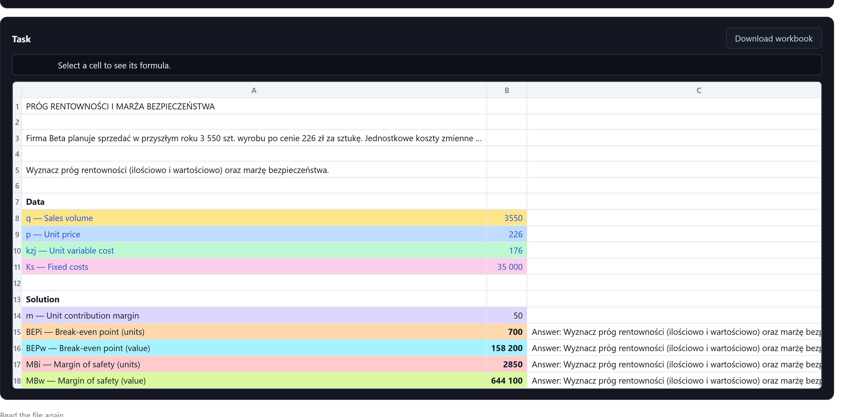868x417 pixels.
Task: Select column C header
Action: tap(674, 90)
